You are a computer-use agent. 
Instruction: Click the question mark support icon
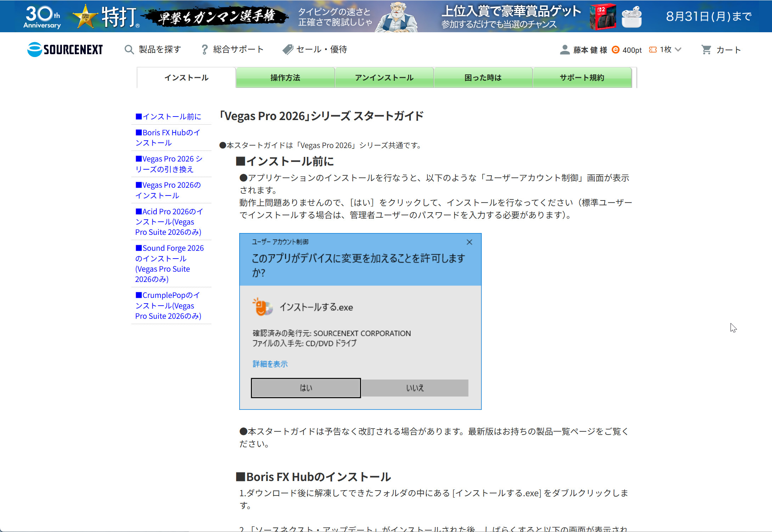pos(205,50)
